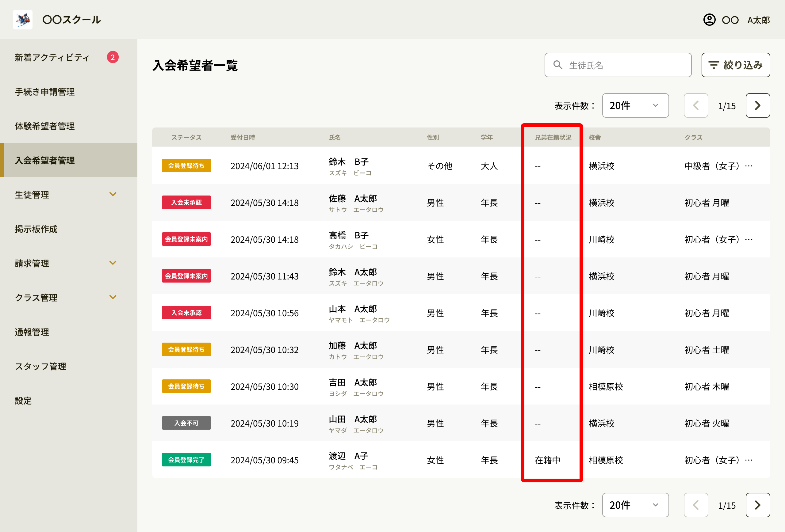The height and width of the screenshot is (532, 785).
Task: Open 通報管理 in the sidebar
Action: click(69, 332)
